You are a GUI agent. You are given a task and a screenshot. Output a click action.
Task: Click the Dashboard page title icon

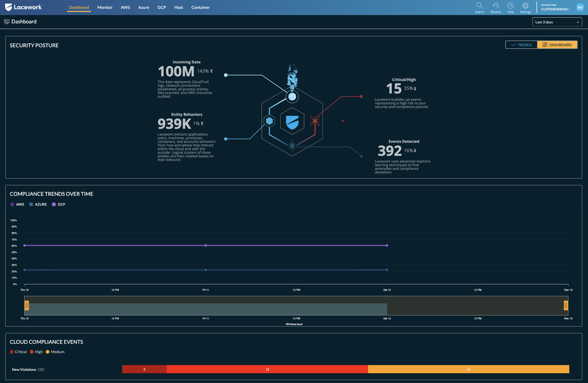tap(7, 22)
